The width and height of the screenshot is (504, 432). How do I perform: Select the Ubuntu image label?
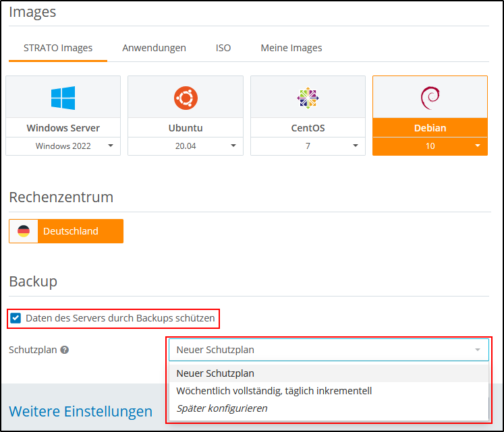(186, 128)
